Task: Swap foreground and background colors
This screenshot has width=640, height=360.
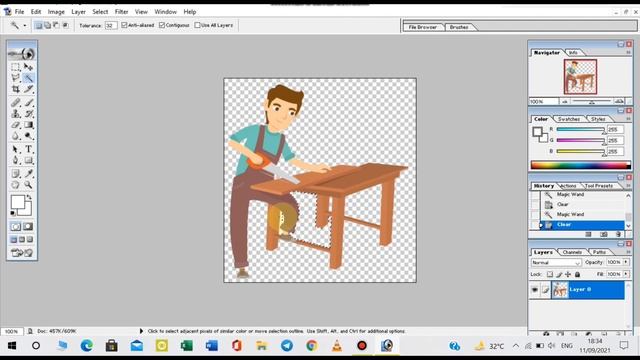Action: [29, 197]
